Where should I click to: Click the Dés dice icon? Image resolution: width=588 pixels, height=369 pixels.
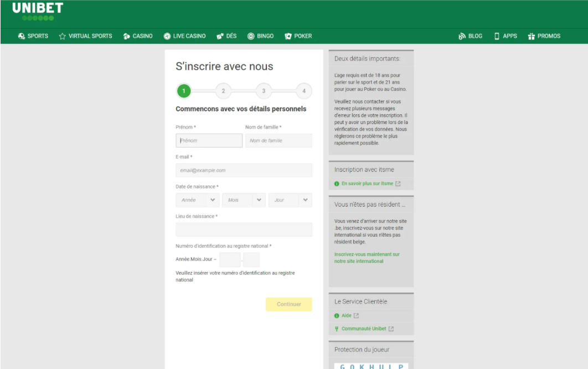pyautogui.click(x=220, y=36)
